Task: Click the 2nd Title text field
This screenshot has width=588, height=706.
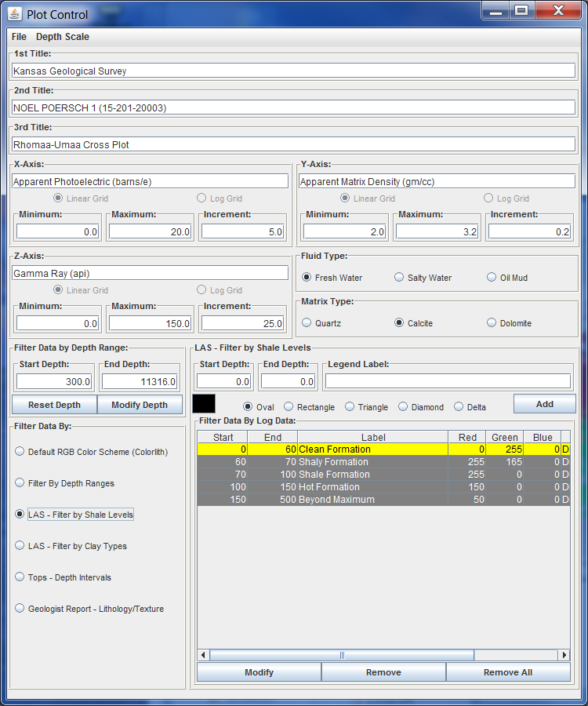Action: coord(293,107)
